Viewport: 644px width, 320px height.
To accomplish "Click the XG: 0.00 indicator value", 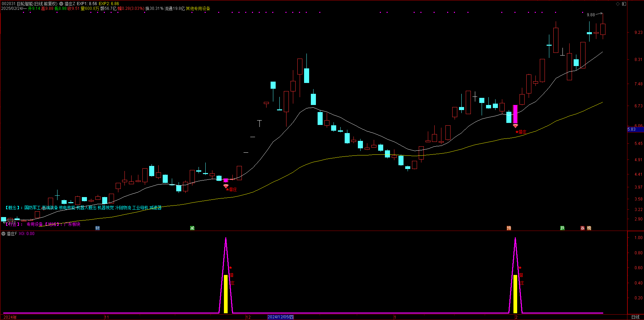I will [x=26, y=234].
